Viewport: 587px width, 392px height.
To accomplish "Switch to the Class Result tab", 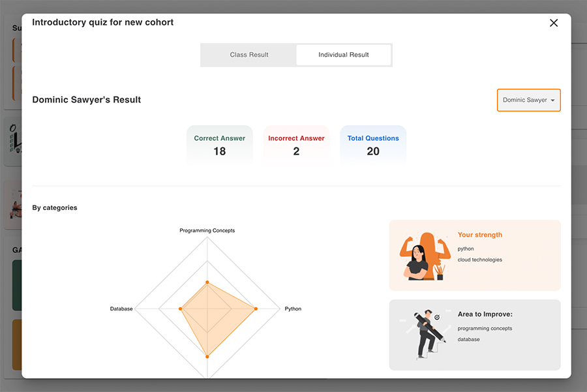I will pyautogui.click(x=249, y=55).
